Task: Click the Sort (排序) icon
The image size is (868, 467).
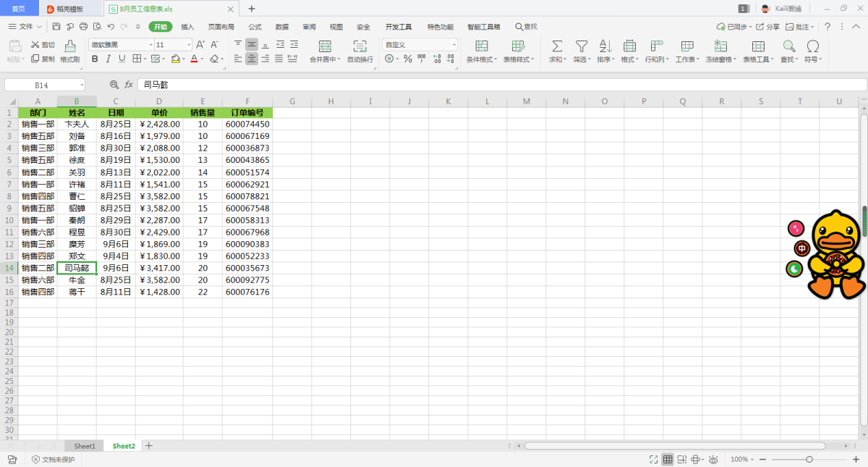Action: click(x=605, y=46)
